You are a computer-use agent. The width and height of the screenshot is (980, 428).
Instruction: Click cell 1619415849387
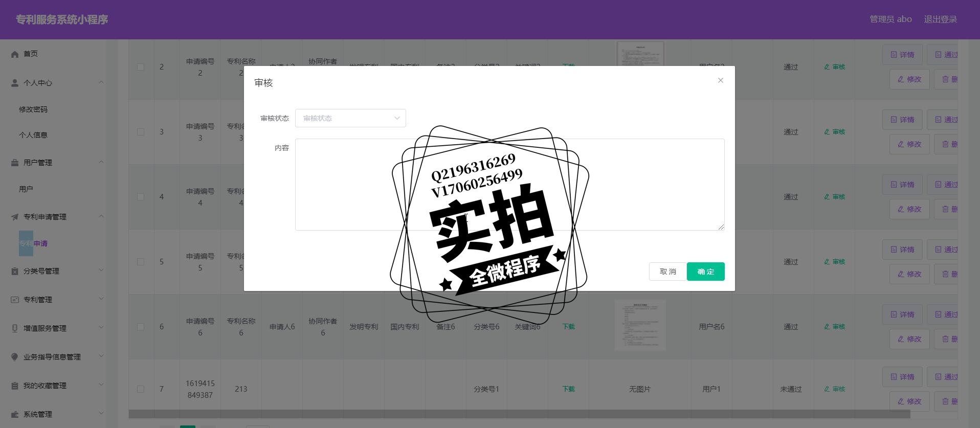point(200,389)
